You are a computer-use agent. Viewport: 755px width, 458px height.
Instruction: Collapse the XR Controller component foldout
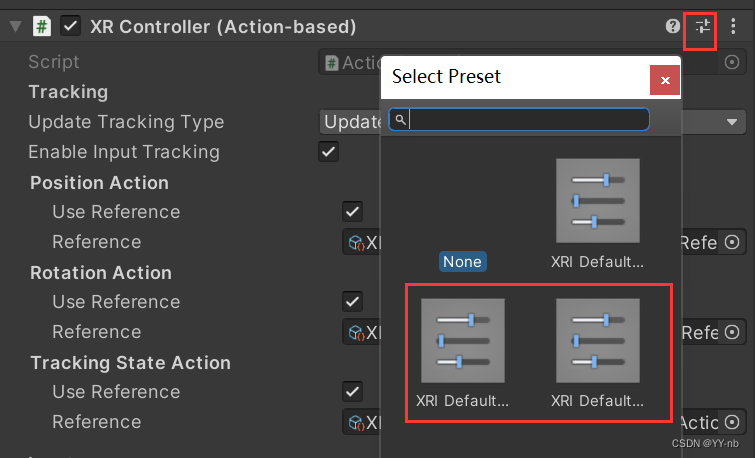tap(14, 26)
